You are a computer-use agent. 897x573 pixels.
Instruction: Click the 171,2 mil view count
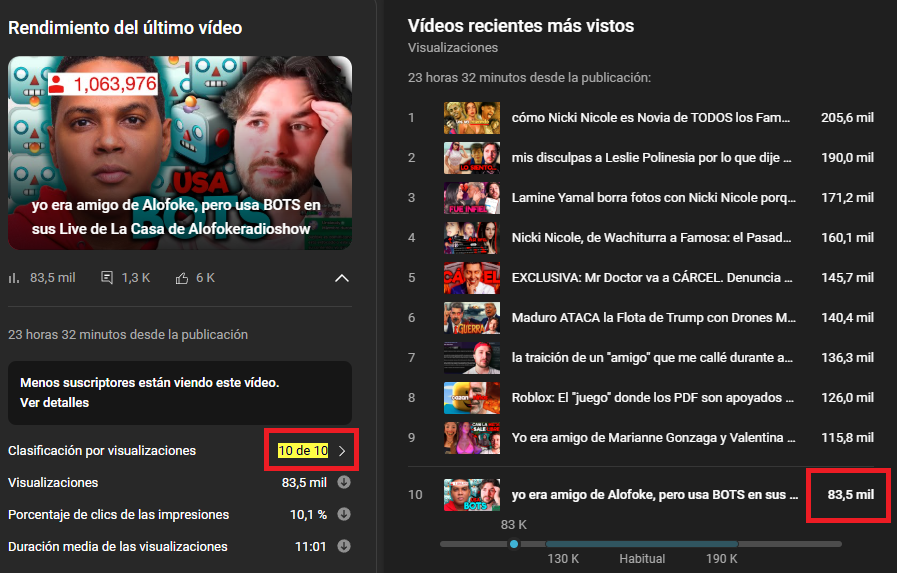(847, 198)
